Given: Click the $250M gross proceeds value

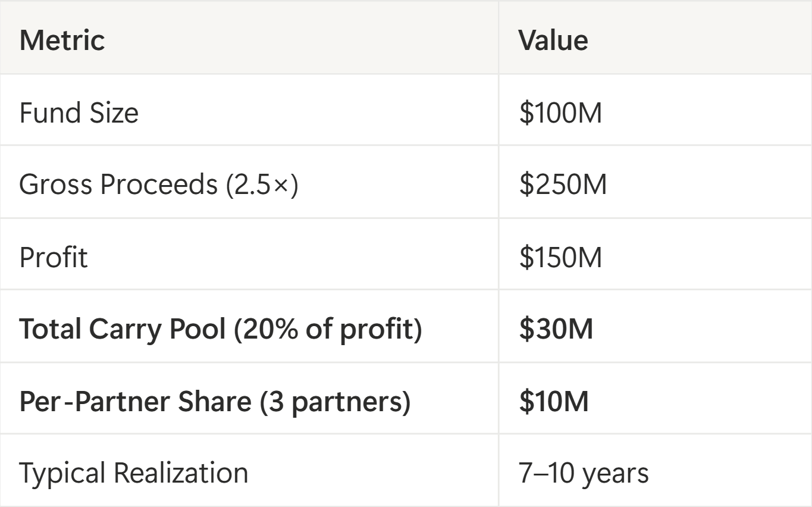Looking at the screenshot, I should point(563,185).
